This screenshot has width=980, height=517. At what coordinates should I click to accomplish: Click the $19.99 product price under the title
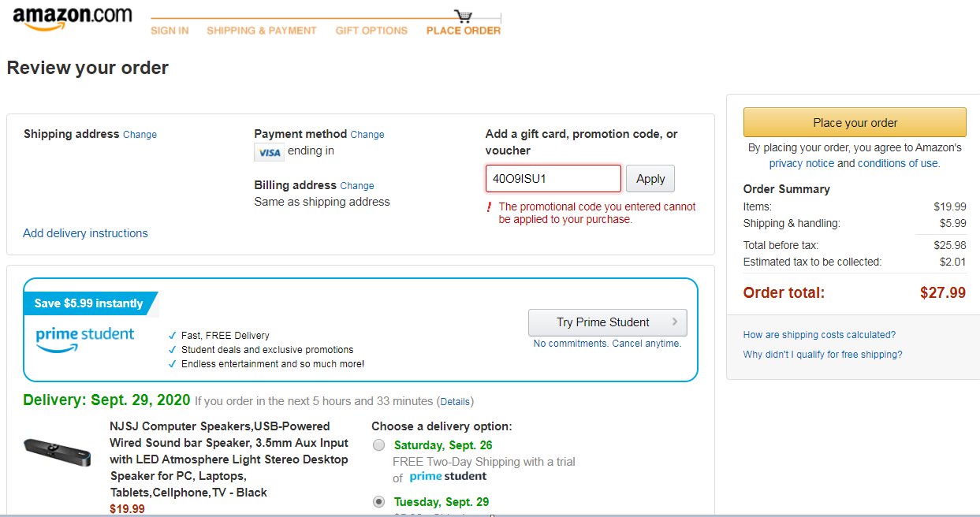(x=127, y=509)
